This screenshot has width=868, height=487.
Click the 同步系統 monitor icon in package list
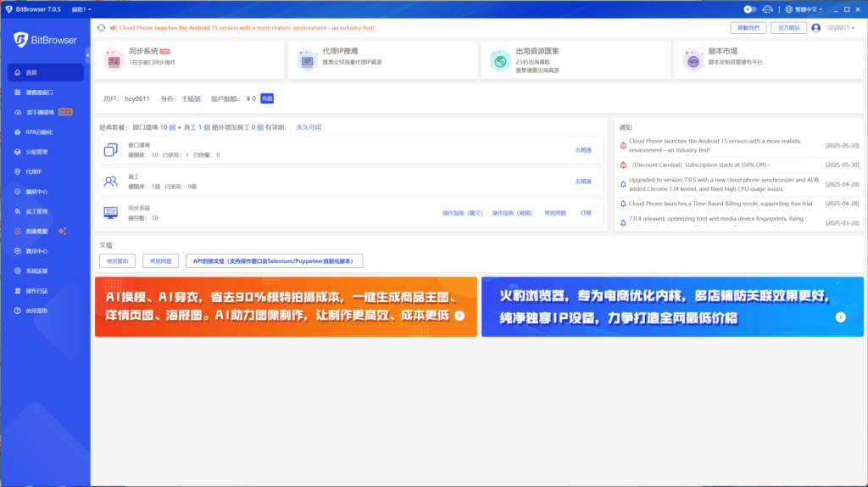[111, 213]
